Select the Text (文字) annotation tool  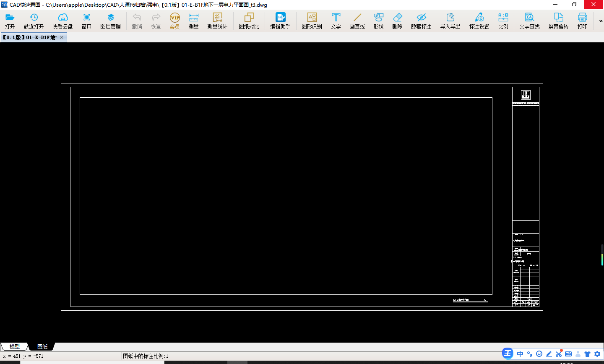[x=336, y=21]
